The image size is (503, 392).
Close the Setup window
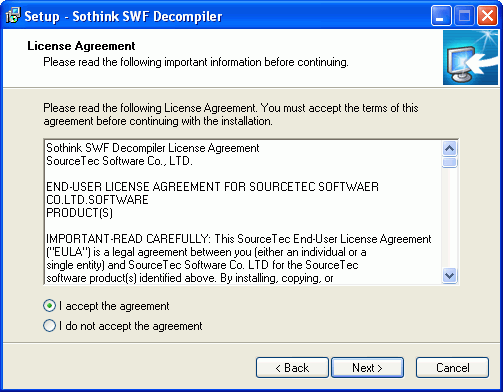487,15
